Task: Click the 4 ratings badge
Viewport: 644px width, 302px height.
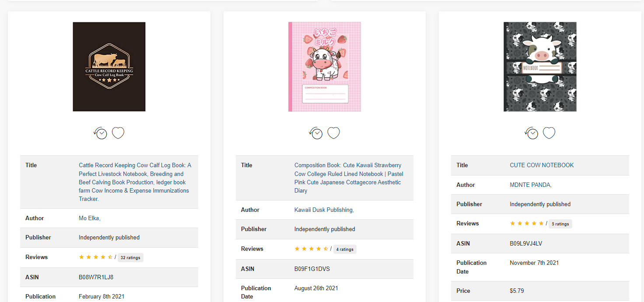Action: pyautogui.click(x=345, y=249)
